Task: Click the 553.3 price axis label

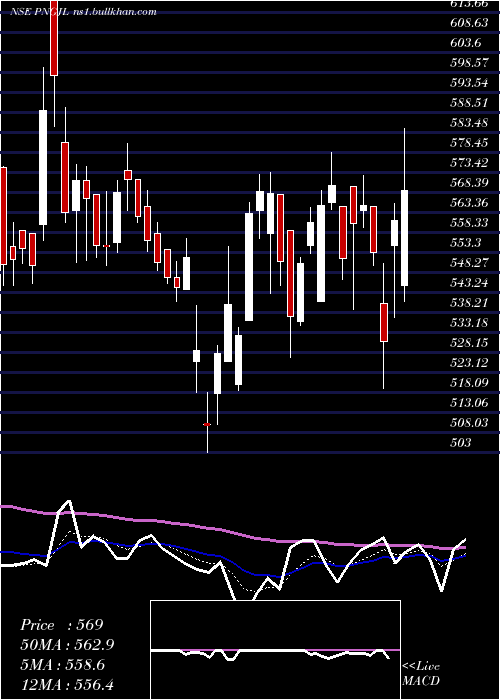Action: point(466,243)
